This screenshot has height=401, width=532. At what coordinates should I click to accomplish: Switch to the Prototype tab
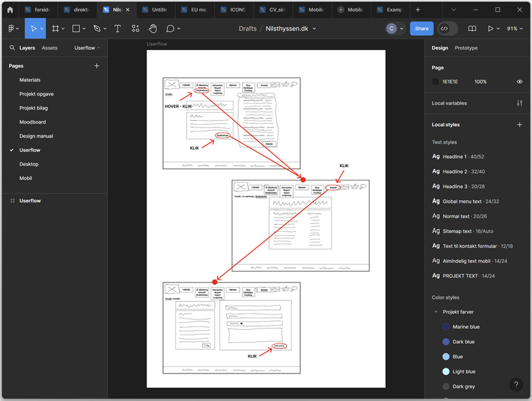(x=466, y=48)
